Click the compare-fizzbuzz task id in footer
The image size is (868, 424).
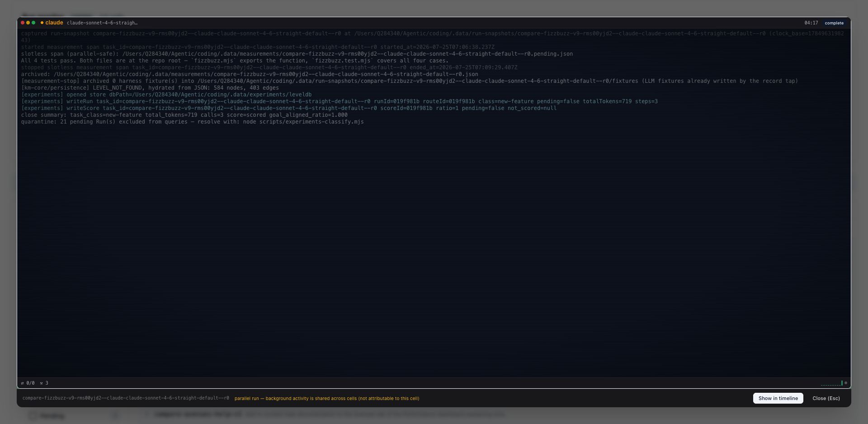[x=126, y=398]
